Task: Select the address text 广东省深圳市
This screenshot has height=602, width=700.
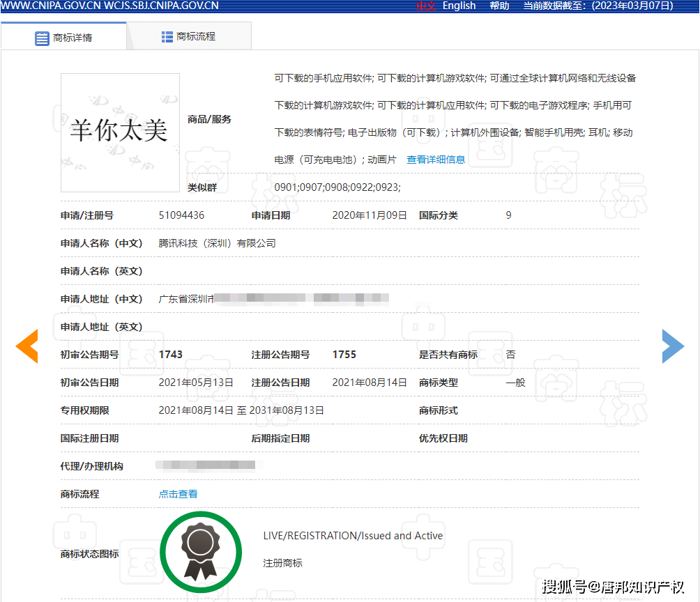Action: click(x=186, y=299)
